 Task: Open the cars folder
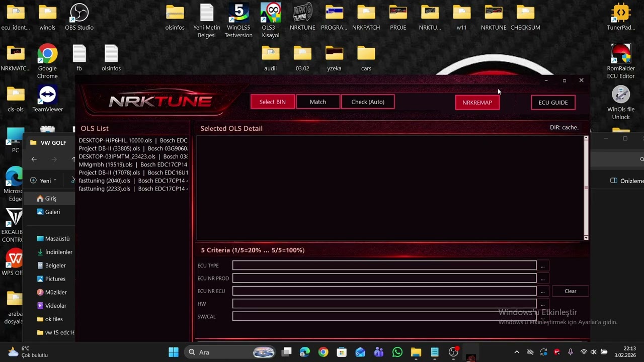[366, 58]
